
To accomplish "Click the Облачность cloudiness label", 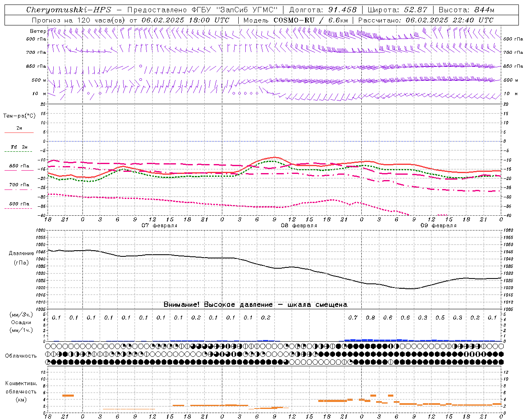I will tap(21, 356).
